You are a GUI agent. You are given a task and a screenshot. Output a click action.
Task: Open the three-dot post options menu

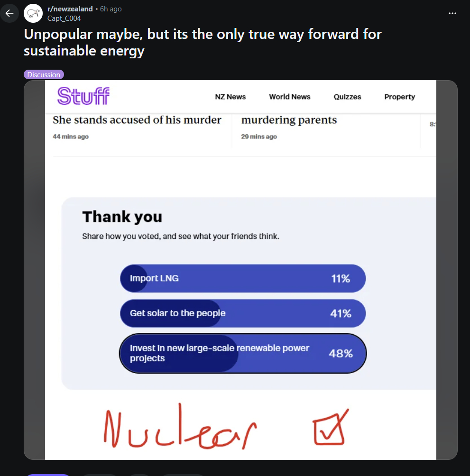[452, 13]
